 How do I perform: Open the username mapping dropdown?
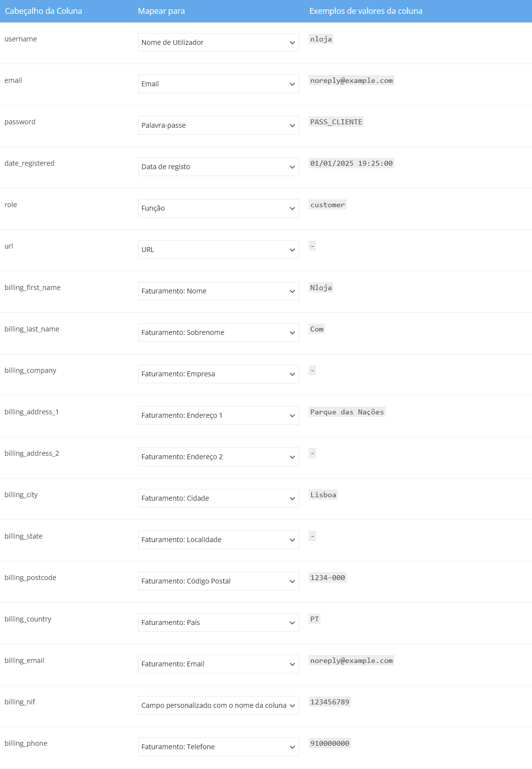tap(218, 42)
